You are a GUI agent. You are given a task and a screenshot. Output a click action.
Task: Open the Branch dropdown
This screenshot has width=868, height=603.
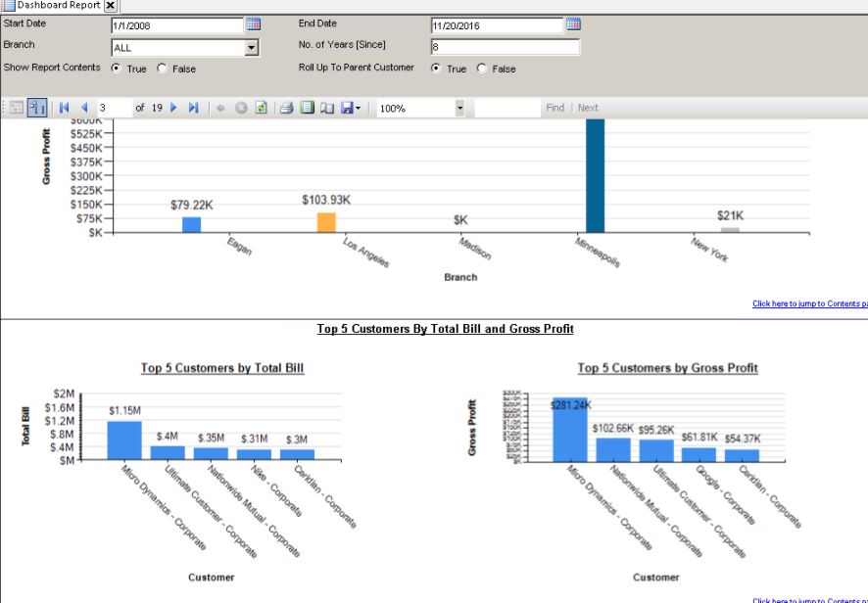(x=252, y=48)
